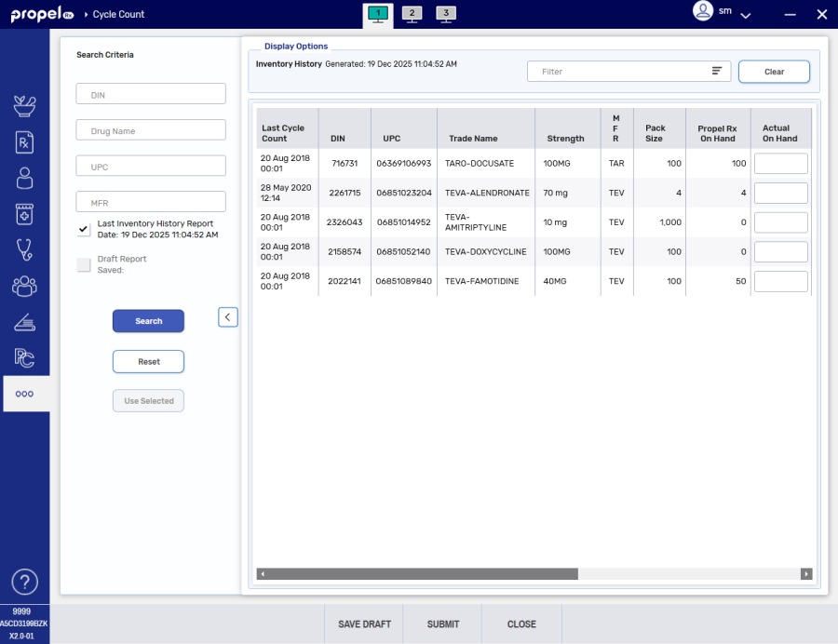Click the Drug Name search field
This screenshot has width=838, height=644.
click(151, 130)
